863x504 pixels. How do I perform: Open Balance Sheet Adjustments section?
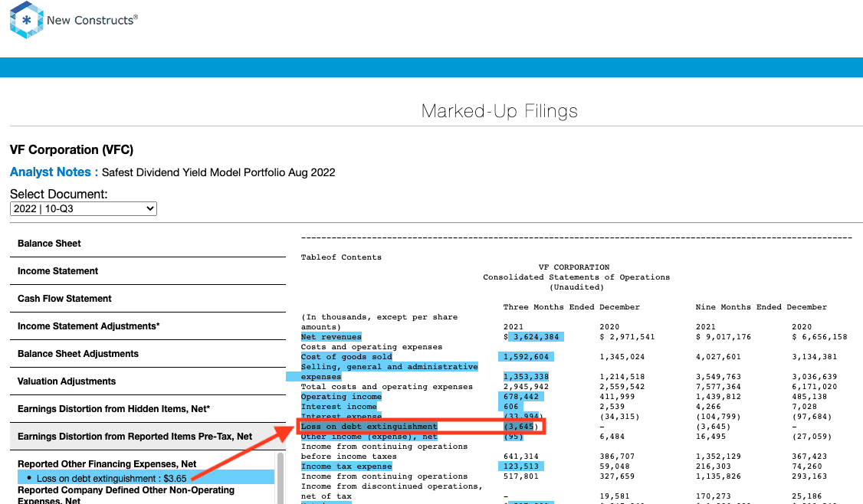coord(147,353)
